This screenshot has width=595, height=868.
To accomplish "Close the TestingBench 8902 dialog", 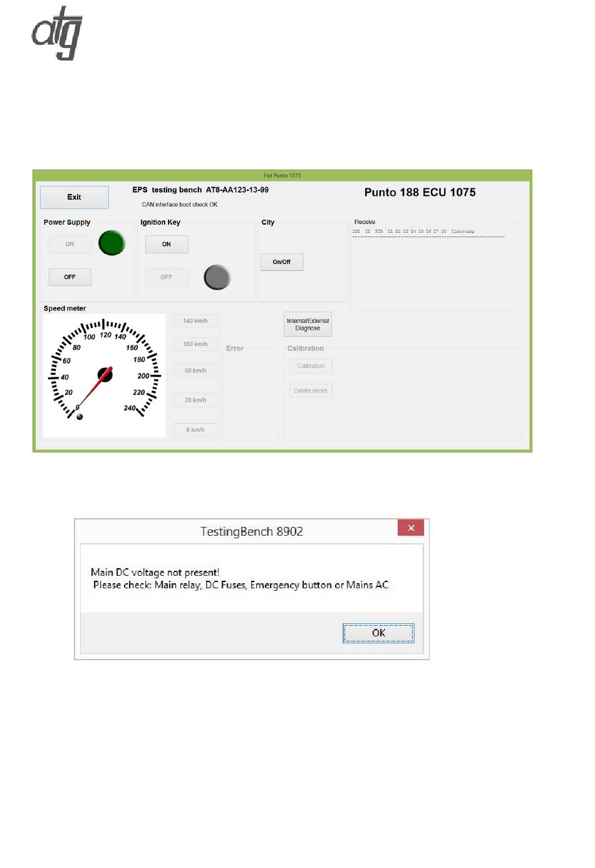I will click(411, 528).
